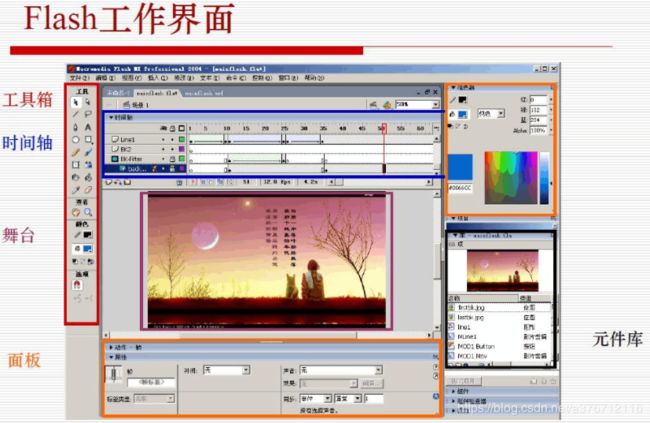This screenshot has height=423, width=650.
Task: Open the sound dropdown in properties
Action: (378, 370)
